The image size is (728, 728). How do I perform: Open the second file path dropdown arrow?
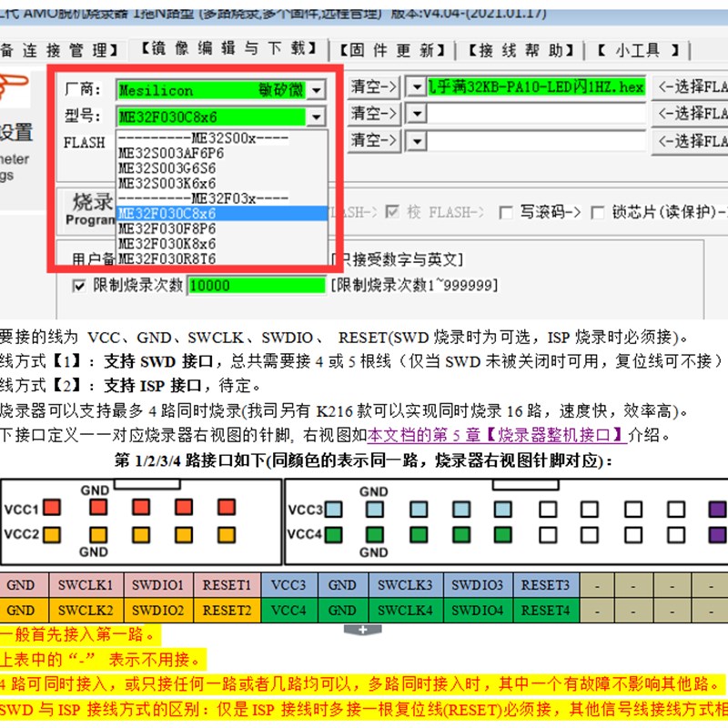pyautogui.click(x=417, y=113)
